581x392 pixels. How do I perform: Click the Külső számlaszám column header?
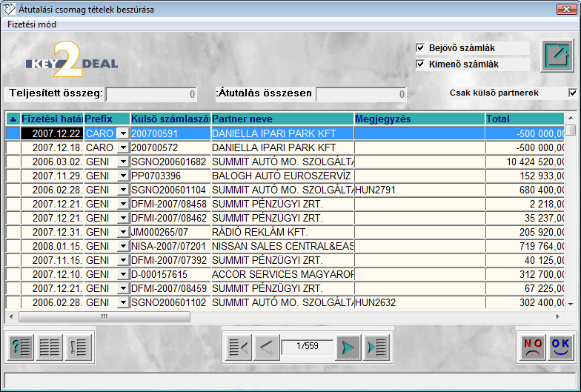pos(170,119)
